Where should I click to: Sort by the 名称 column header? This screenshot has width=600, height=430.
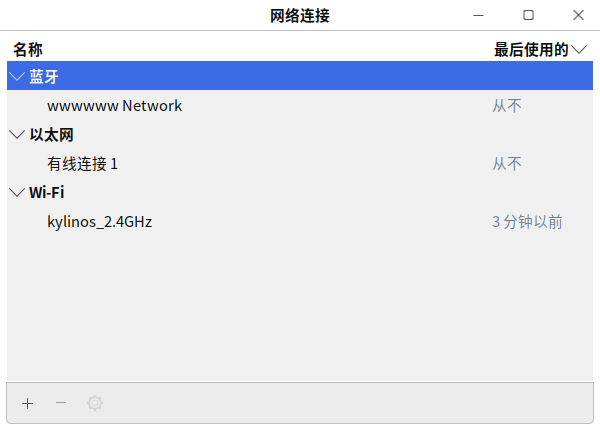tap(28, 50)
